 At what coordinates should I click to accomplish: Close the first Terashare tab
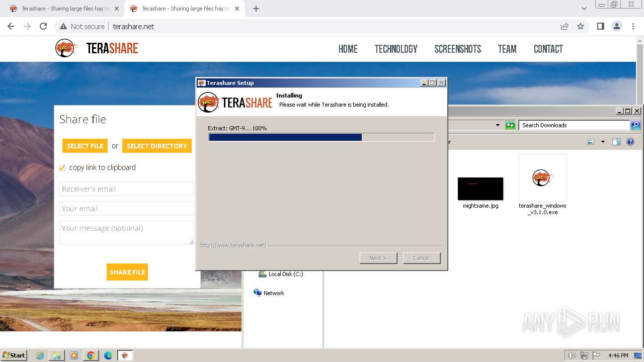117,9
